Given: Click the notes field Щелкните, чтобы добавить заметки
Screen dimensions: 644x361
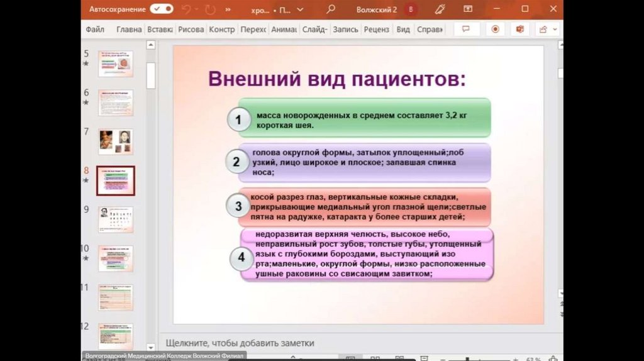Looking at the screenshot, I should 240,343.
